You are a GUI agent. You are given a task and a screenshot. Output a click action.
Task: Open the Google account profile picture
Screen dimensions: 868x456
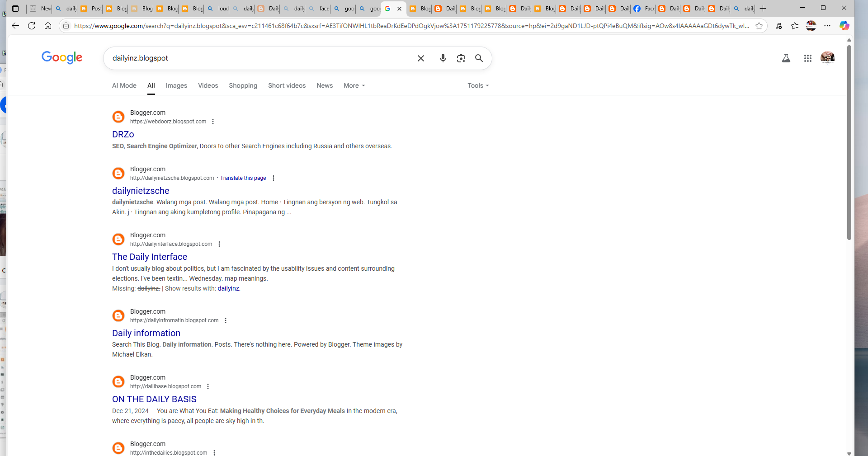[x=828, y=58]
